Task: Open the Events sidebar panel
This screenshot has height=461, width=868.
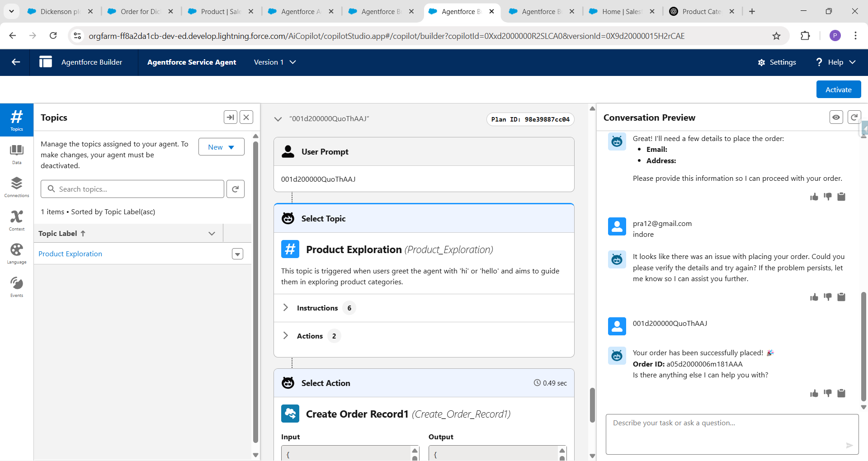Action: pos(17,287)
